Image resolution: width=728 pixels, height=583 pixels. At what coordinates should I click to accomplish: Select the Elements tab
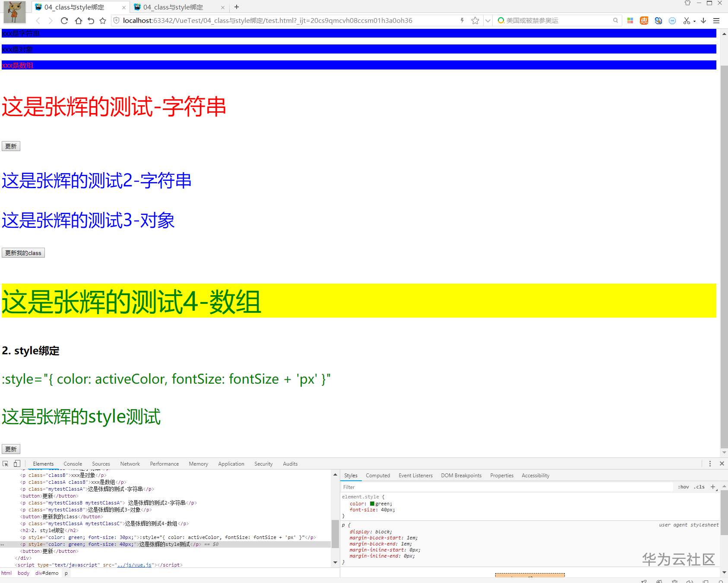[x=43, y=464]
